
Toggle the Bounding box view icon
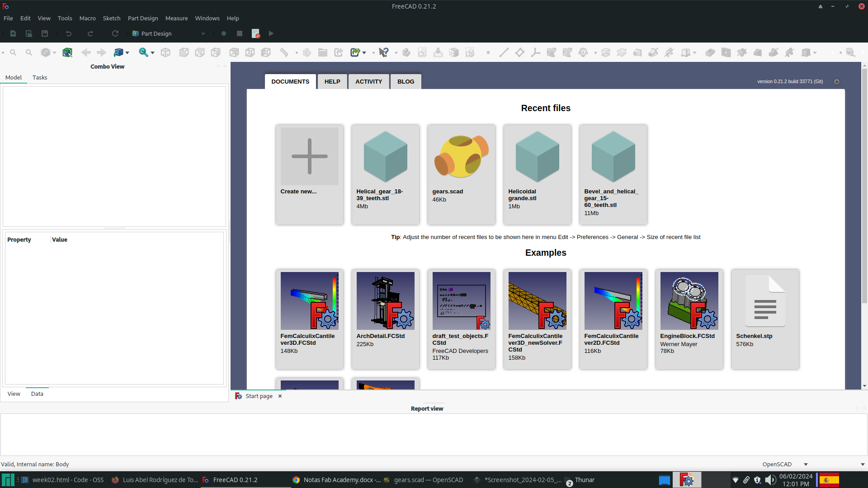[x=67, y=52]
